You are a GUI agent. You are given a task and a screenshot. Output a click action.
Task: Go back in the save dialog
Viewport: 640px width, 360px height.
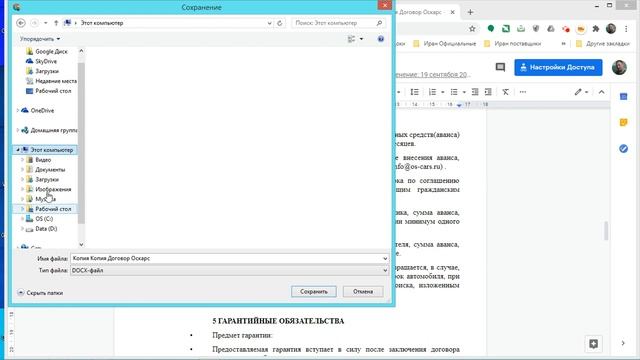click(x=21, y=23)
